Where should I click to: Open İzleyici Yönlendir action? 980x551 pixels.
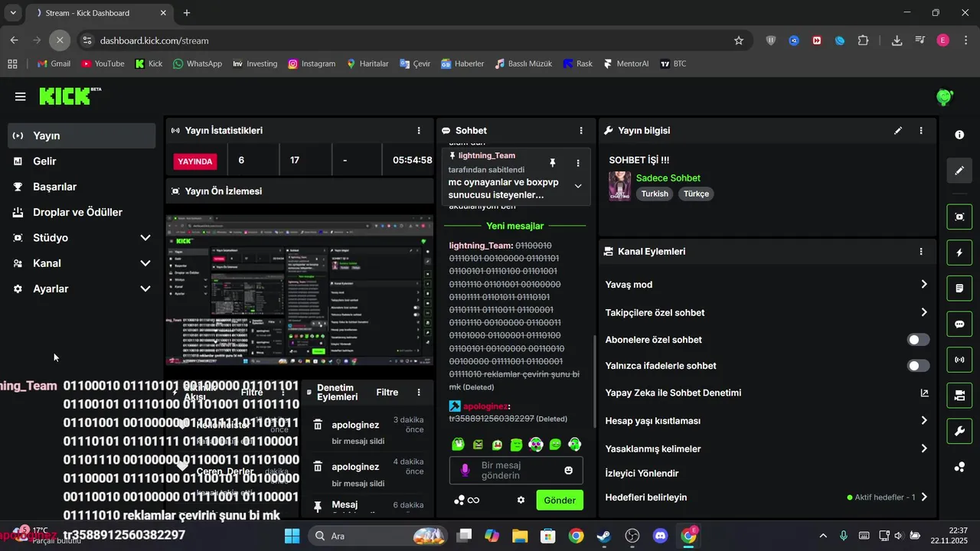pos(642,474)
